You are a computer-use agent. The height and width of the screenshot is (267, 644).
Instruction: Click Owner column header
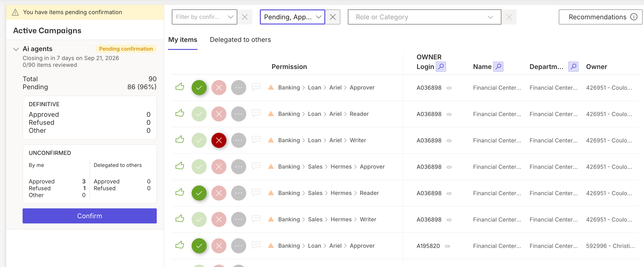596,67
